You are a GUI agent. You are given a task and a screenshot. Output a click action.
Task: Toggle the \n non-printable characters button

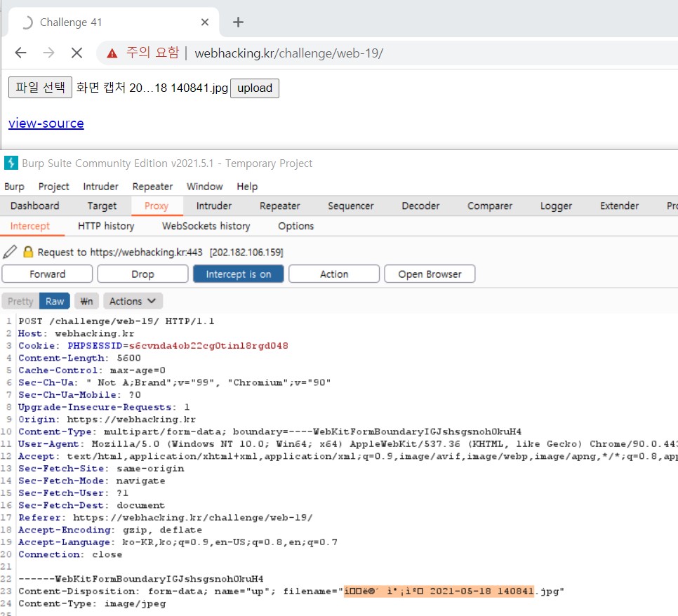(86, 301)
